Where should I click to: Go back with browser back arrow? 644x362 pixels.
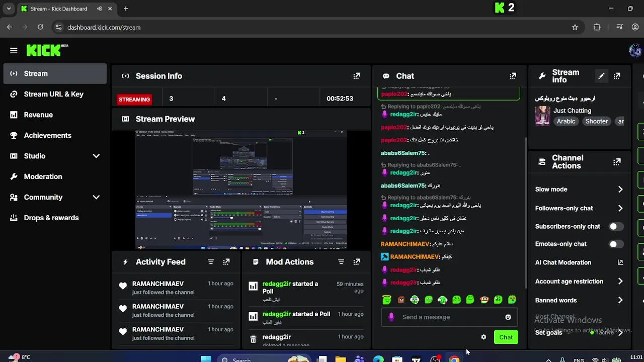tap(10, 27)
